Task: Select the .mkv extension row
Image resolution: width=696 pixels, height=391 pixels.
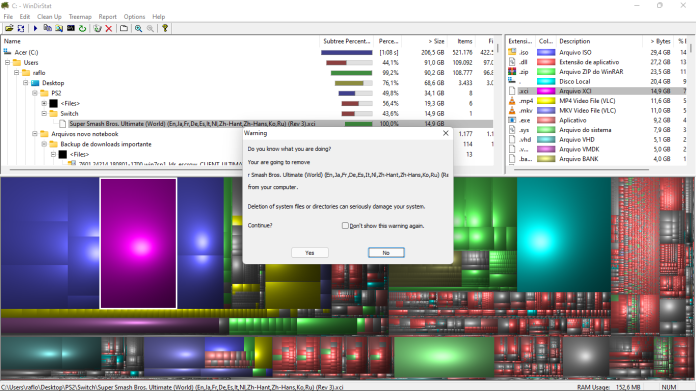Action: [x=597, y=111]
